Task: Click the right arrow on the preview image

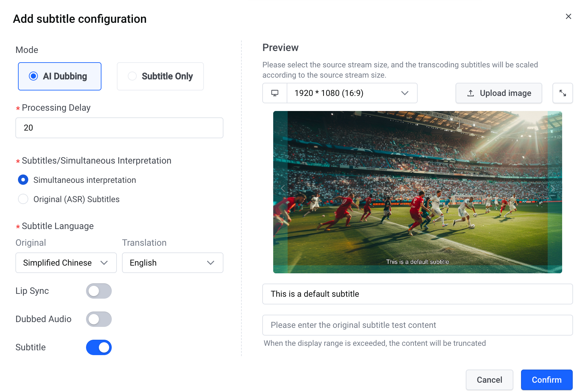Action: [553, 188]
